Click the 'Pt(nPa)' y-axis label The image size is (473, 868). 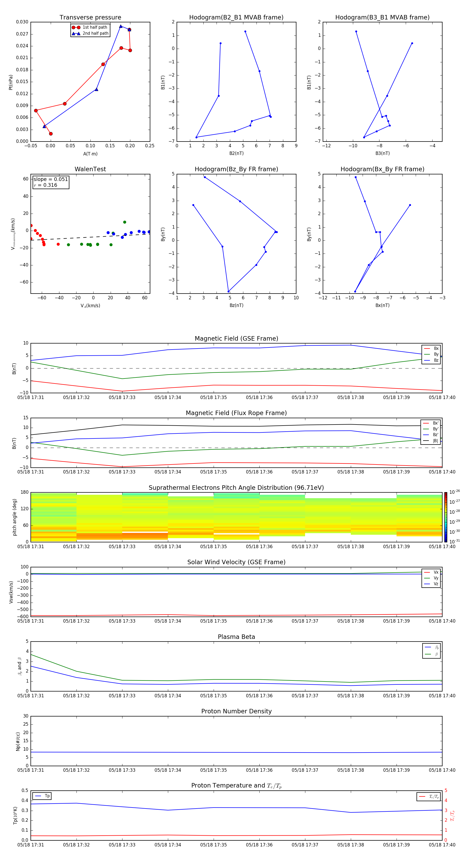[x=11, y=82]
